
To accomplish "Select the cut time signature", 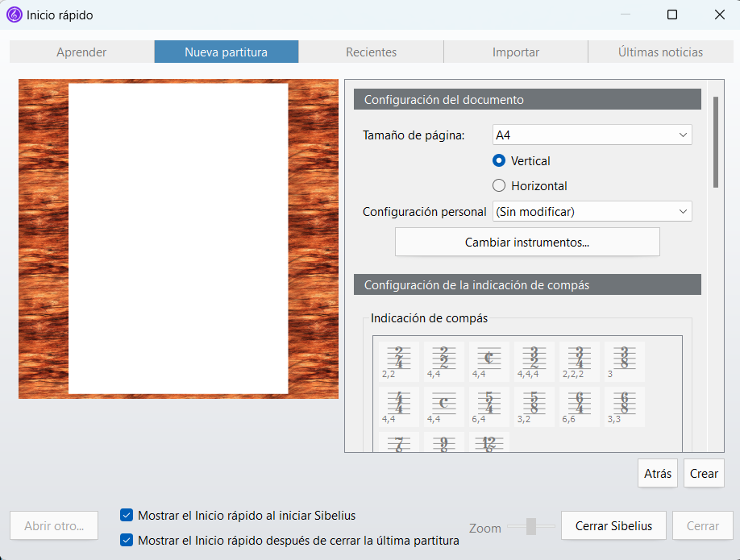I will pos(488,361).
